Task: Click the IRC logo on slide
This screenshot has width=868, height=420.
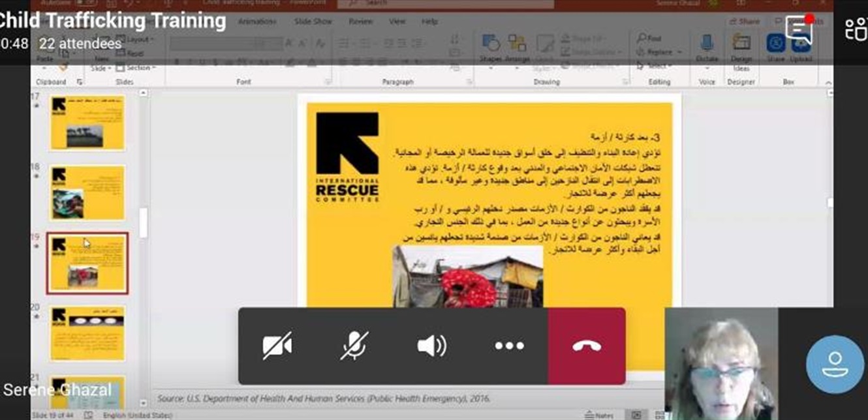Action: pyautogui.click(x=347, y=157)
